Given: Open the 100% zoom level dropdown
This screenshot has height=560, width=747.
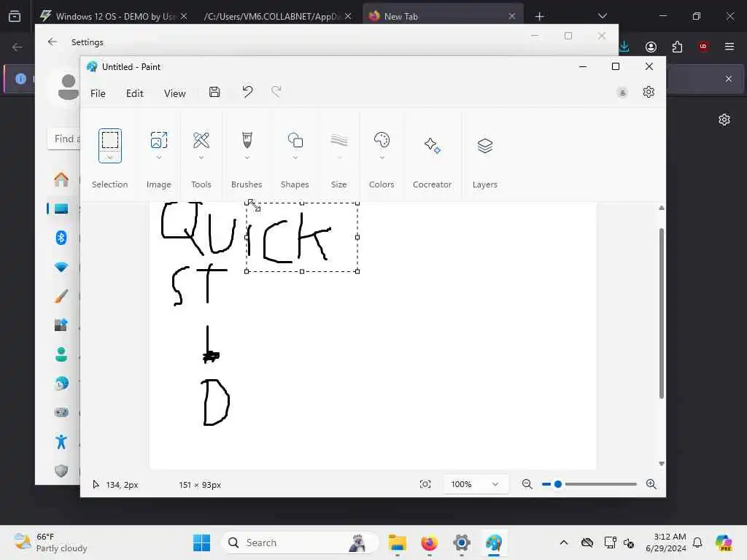Looking at the screenshot, I should click(476, 484).
